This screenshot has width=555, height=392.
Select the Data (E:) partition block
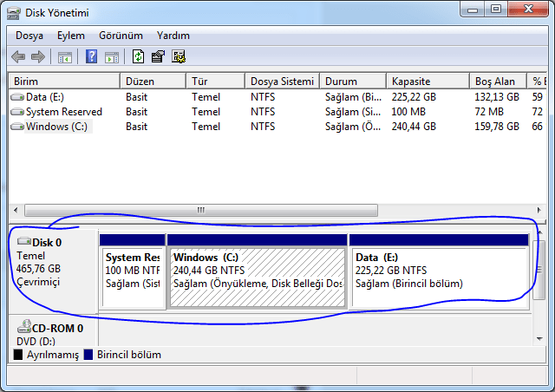point(439,272)
